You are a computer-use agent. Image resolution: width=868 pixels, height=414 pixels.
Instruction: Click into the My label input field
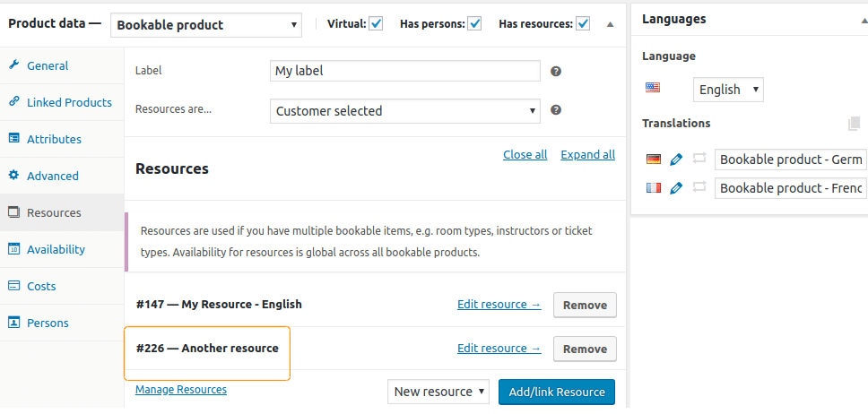pos(405,71)
